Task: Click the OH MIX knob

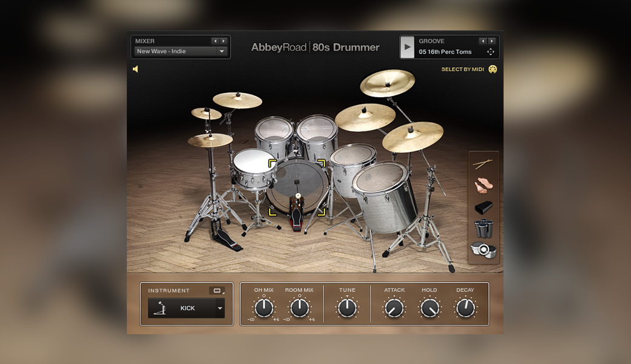Action: (x=264, y=308)
